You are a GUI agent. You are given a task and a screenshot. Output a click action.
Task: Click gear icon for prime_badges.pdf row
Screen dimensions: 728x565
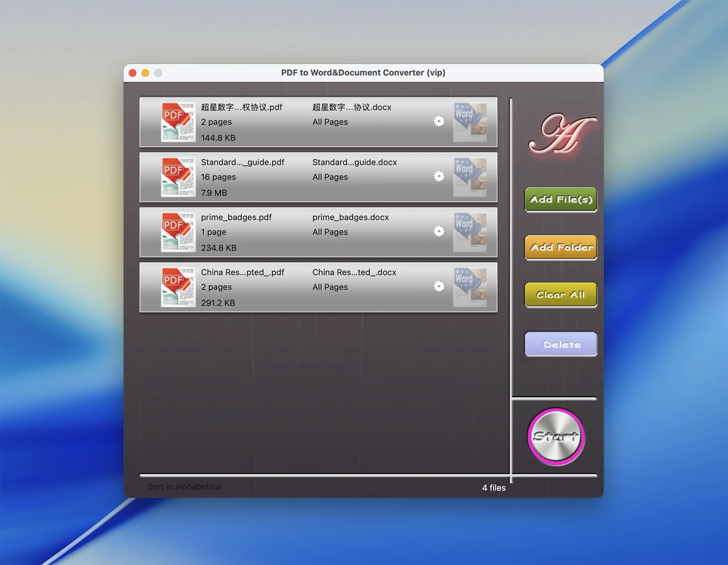click(x=439, y=232)
